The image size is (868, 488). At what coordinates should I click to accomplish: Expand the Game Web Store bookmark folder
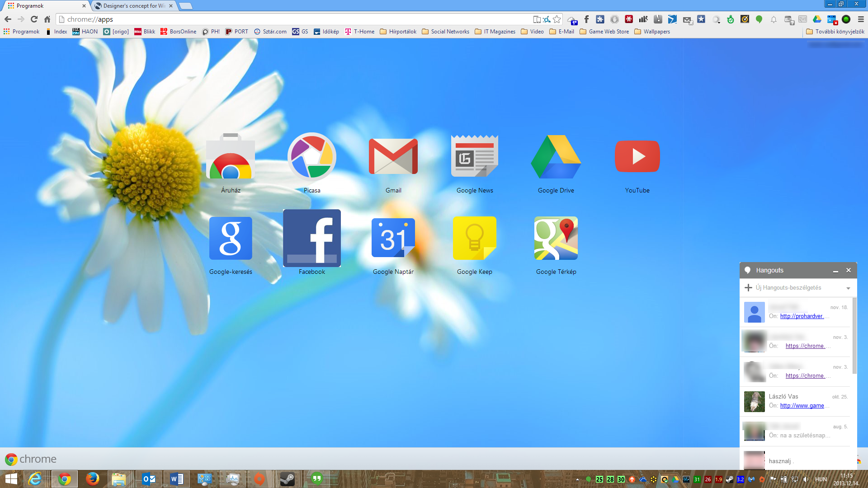[x=604, y=32]
